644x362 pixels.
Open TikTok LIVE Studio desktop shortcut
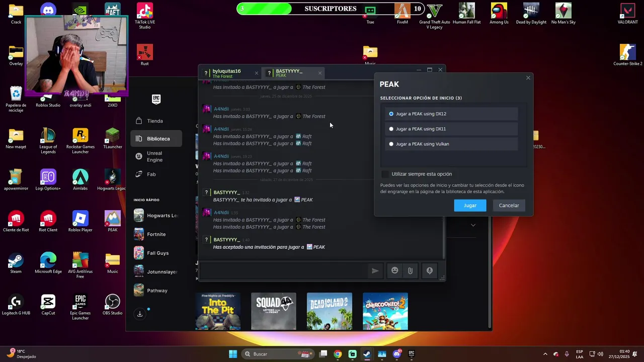pos(145,16)
